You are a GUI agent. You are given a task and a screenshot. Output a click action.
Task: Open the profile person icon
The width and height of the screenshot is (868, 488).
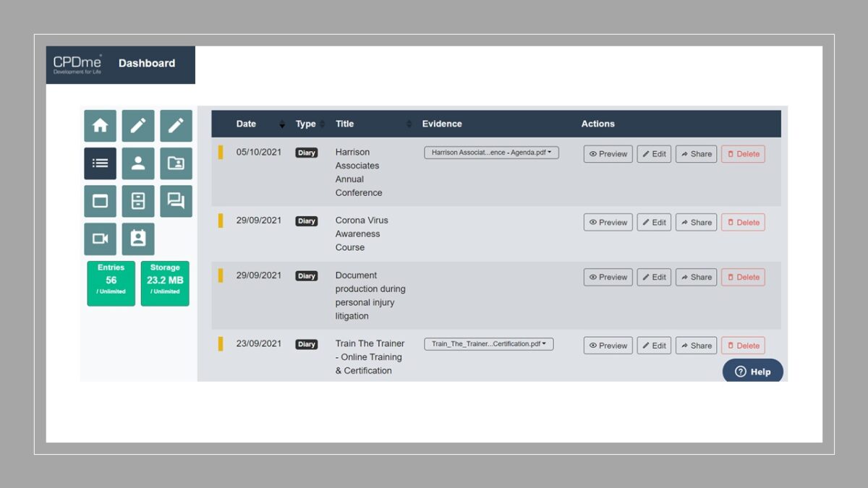coord(138,163)
